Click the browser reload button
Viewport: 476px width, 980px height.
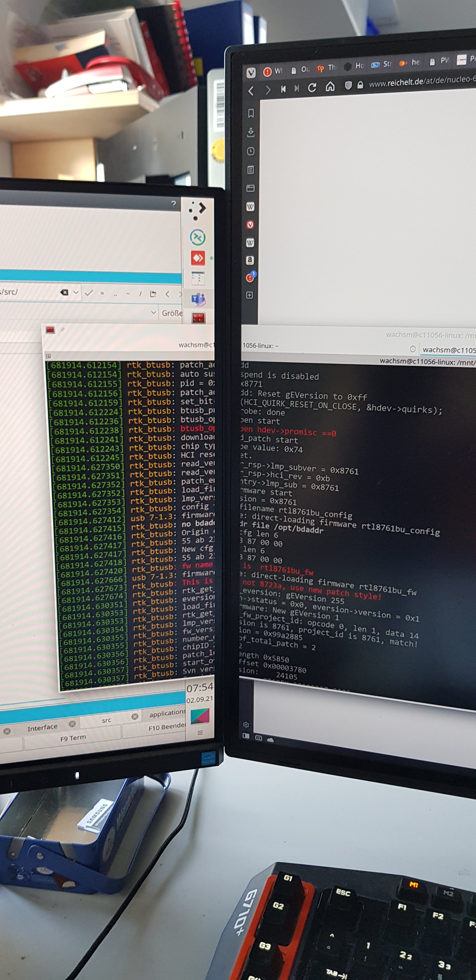pyautogui.click(x=312, y=88)
